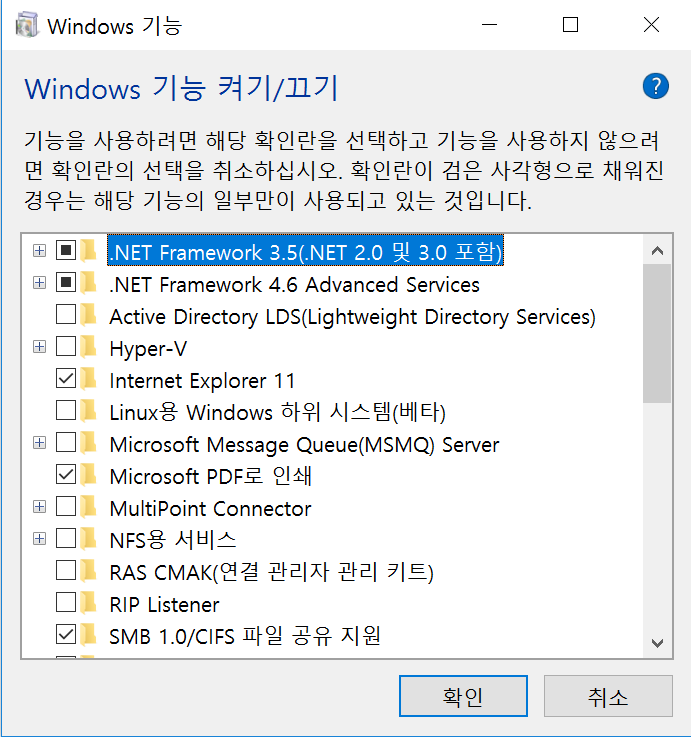Open the help question mark icon
This screenshot has height=737, width=691.
tap(655, 86)
